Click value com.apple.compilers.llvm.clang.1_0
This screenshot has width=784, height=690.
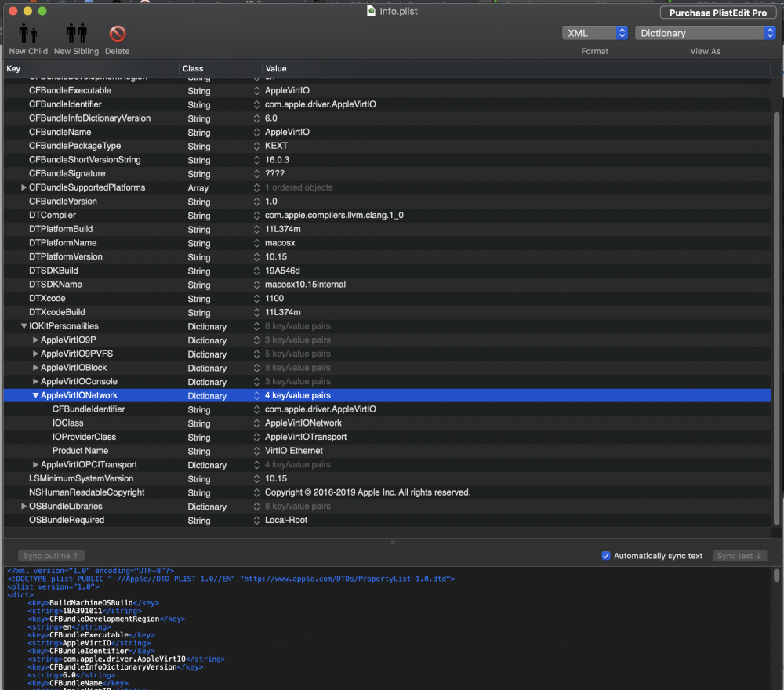pyautogui.click(x=334, y=215)
